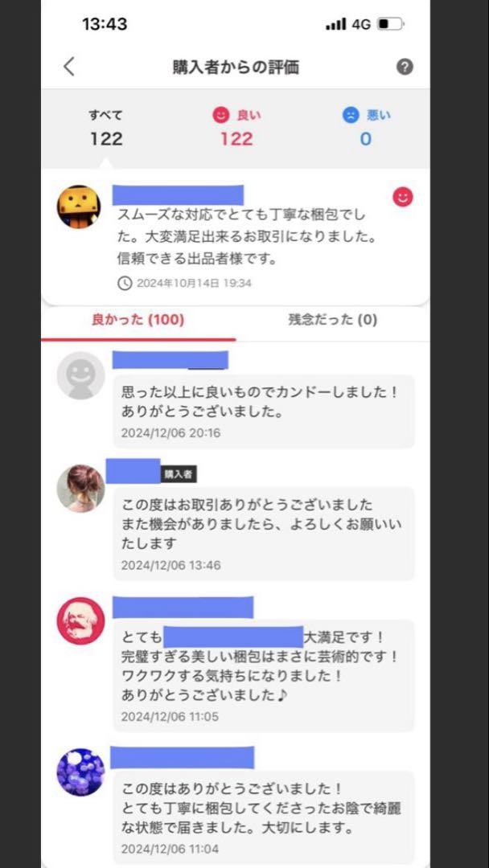Tap the clock icon beside 2024年10月14日

125,284
